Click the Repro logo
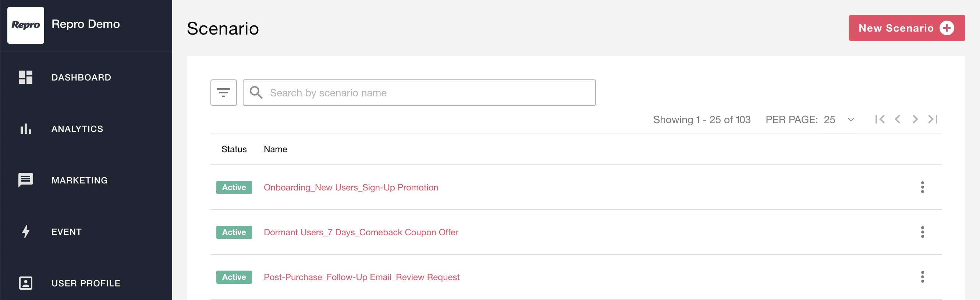The image size is (980, 300). pos(25,25)
